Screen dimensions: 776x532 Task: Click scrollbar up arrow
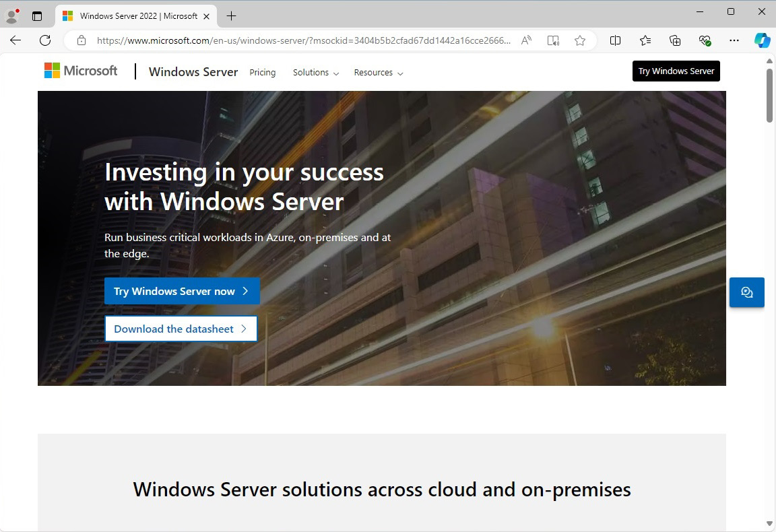[x=769, y=61]
